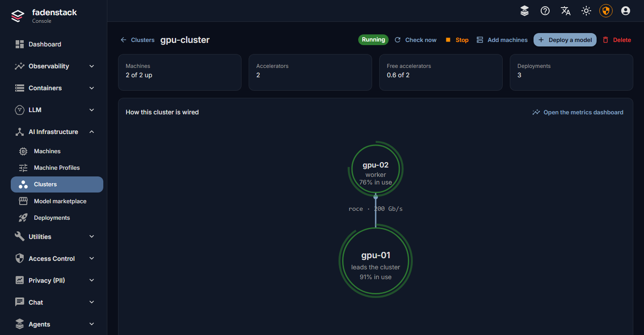Click the Privacy (PII) icon
This screenshot has height=335, width=644.
(x=20, y=281)
